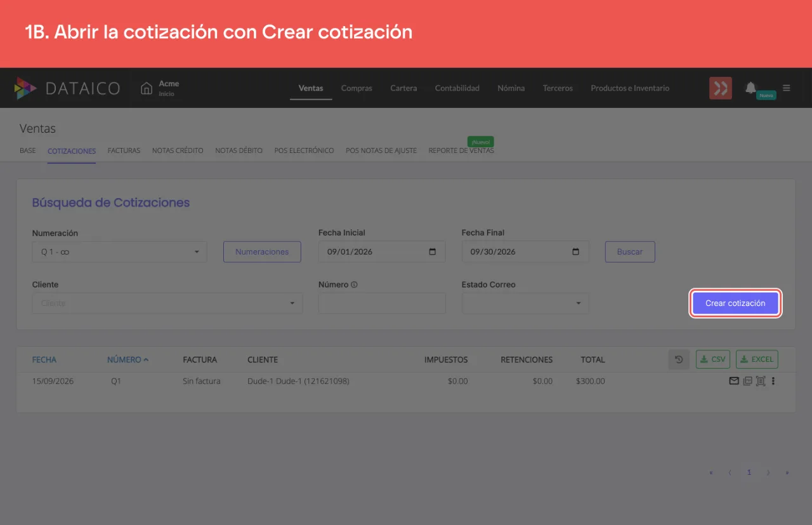Sort table by NÚMERO column
812x525 pixels.
point(128,359)
